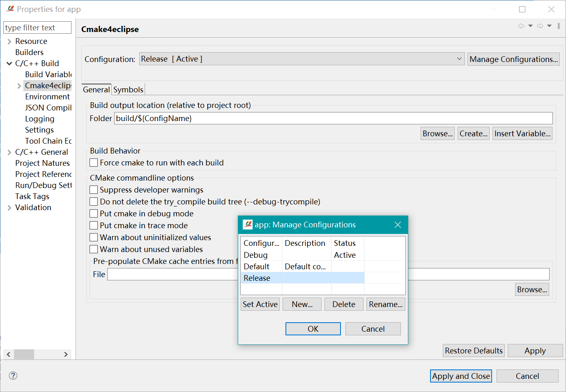Check Warn about uninitialized values
566x392 pixels.
click(94, 237)
